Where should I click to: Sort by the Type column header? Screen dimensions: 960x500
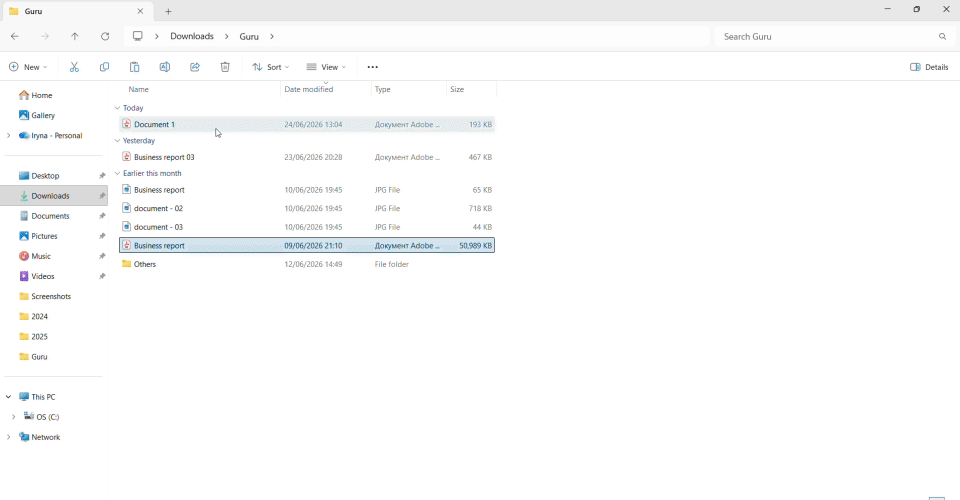[383, 89]
